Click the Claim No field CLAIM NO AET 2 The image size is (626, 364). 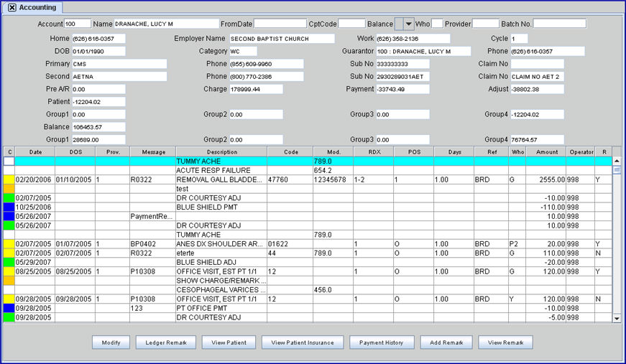538,77
